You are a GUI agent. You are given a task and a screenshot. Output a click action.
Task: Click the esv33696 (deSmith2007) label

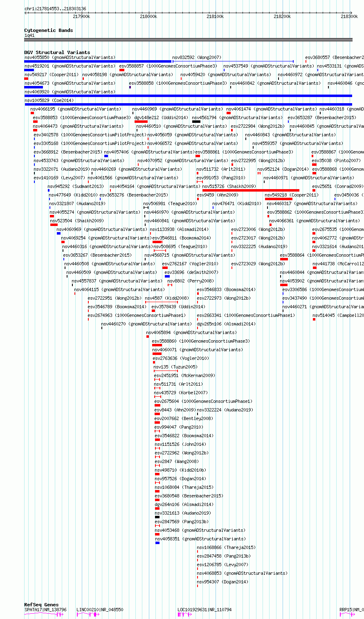pos(191,272)
